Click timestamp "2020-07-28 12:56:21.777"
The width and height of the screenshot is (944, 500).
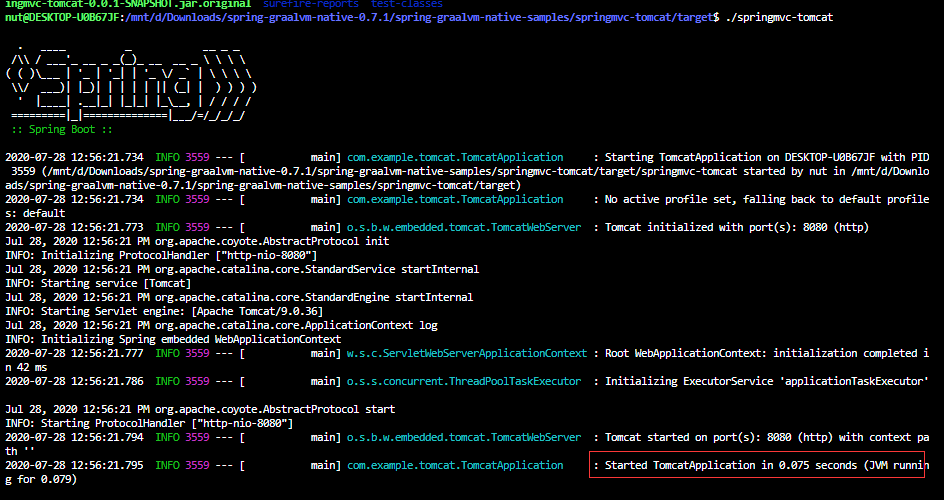click(x=74, y=353)
